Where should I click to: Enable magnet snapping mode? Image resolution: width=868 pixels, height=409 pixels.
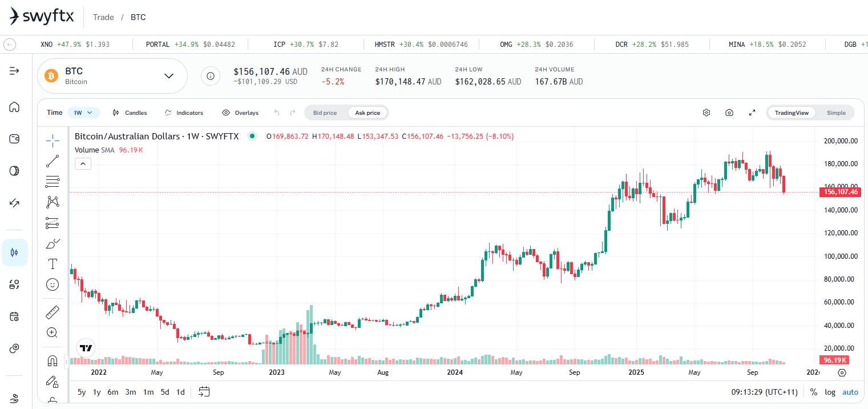52,360
